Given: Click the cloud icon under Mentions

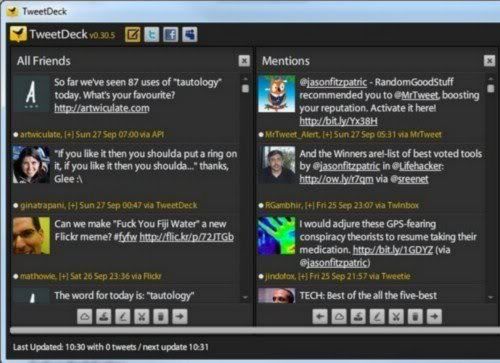Looking at the screenshot, I should 339,316.
